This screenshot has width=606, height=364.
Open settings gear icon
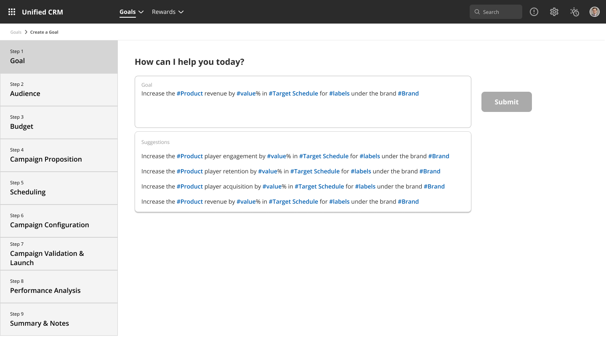pos(554,12)
